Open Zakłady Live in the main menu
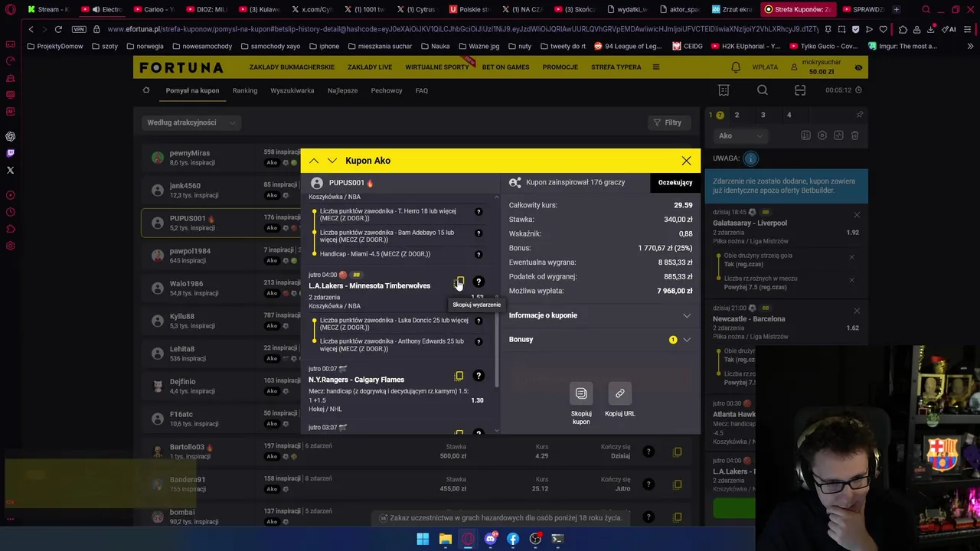 pos(370,67)
